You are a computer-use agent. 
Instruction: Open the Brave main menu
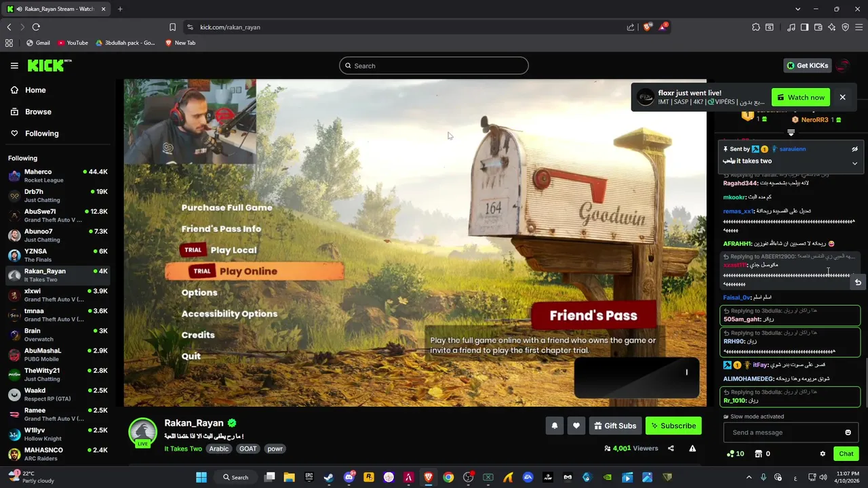[859, 27]
